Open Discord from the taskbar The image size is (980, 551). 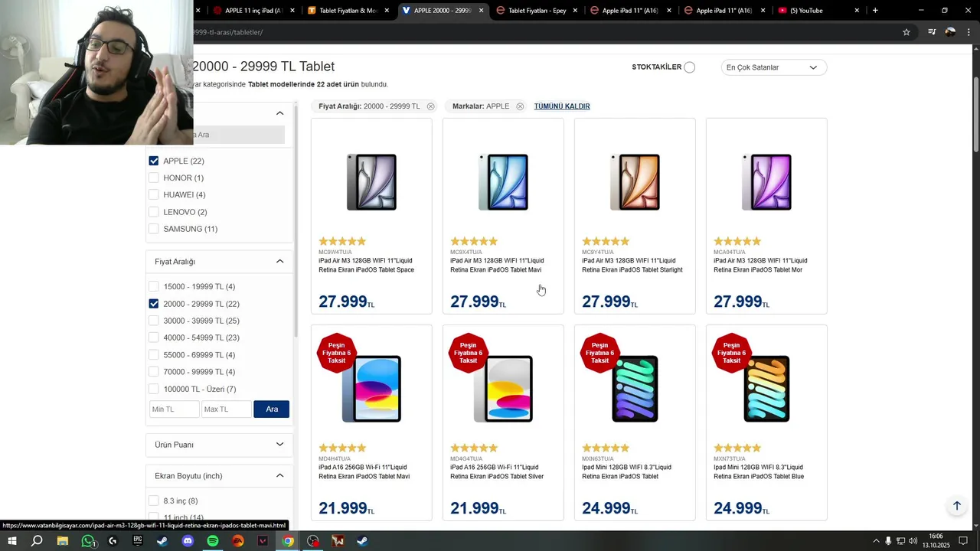(x=188, y=541)
